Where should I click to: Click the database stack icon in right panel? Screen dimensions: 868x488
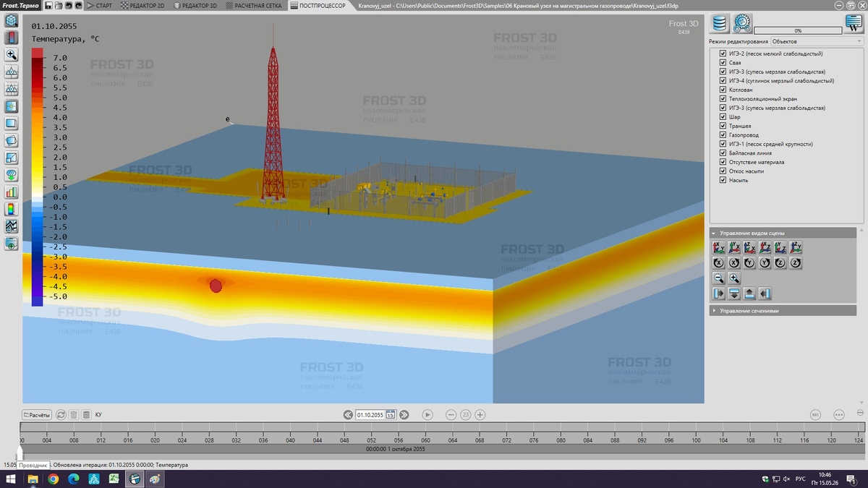[719, 24]
